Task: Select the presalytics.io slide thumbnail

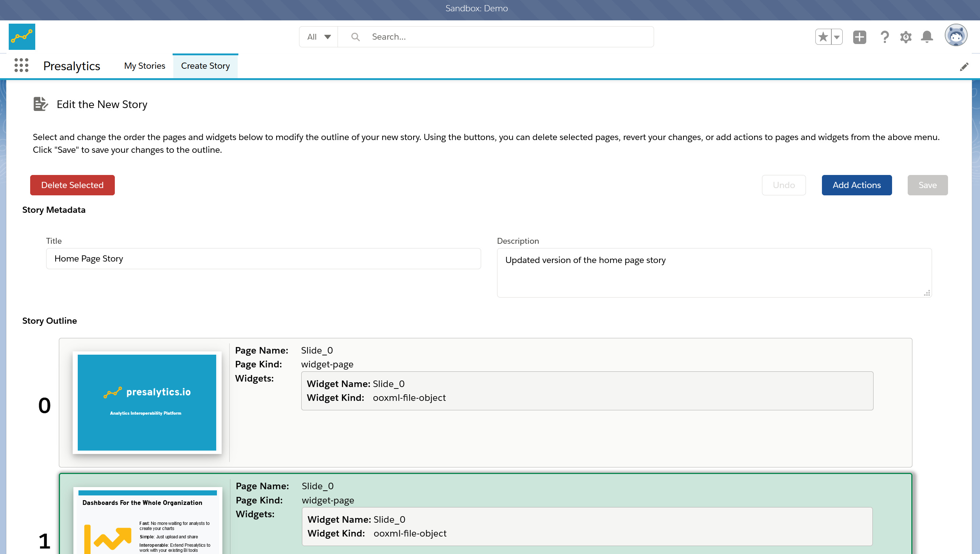Action: pos(147,402)
